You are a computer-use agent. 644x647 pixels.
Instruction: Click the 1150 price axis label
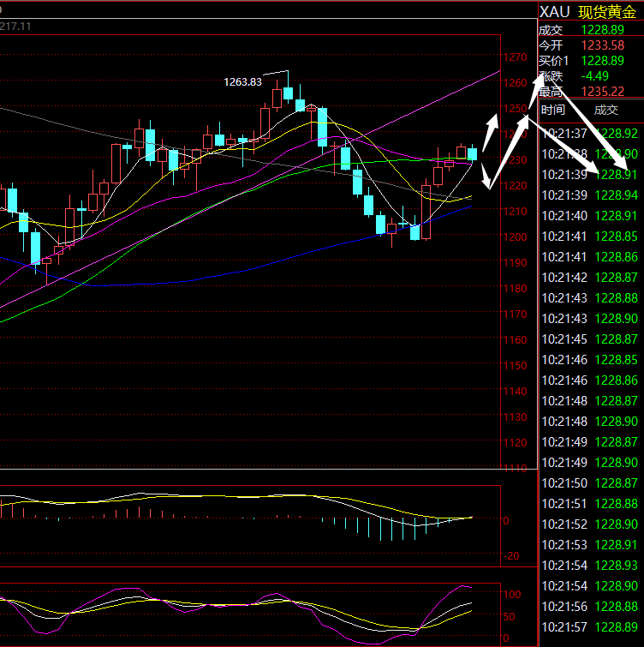click(516, 365)
